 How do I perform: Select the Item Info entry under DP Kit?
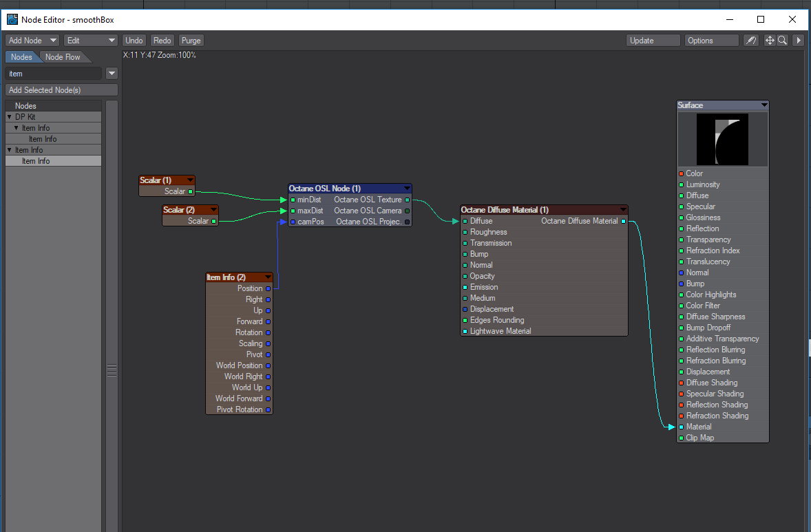[x=53, y=139]
